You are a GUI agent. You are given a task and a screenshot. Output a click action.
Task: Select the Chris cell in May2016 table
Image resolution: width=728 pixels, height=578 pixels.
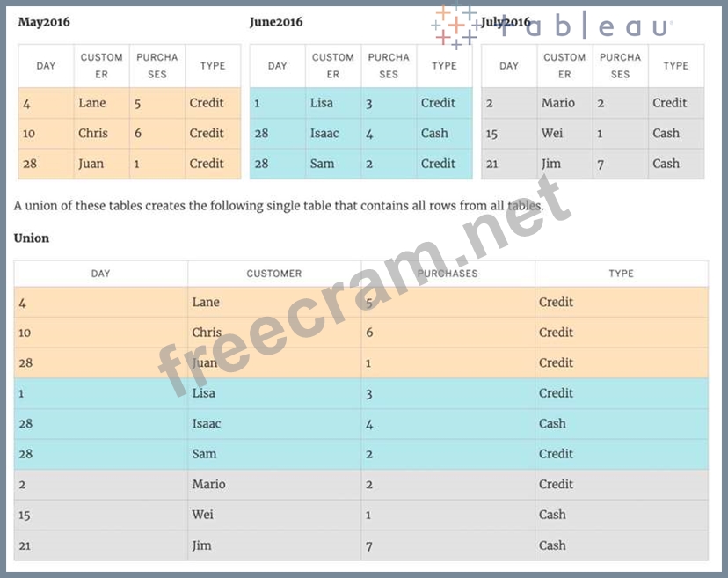tap(93, 134)
